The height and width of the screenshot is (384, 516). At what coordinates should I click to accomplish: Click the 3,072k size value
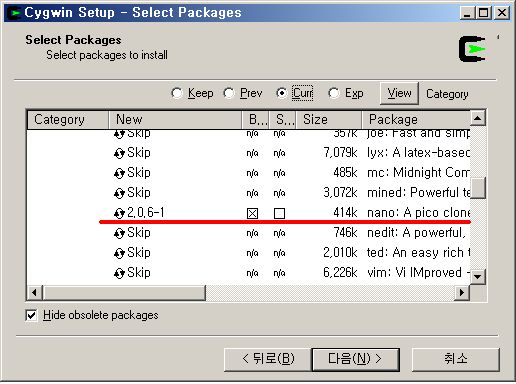click(x=340, y=193)
